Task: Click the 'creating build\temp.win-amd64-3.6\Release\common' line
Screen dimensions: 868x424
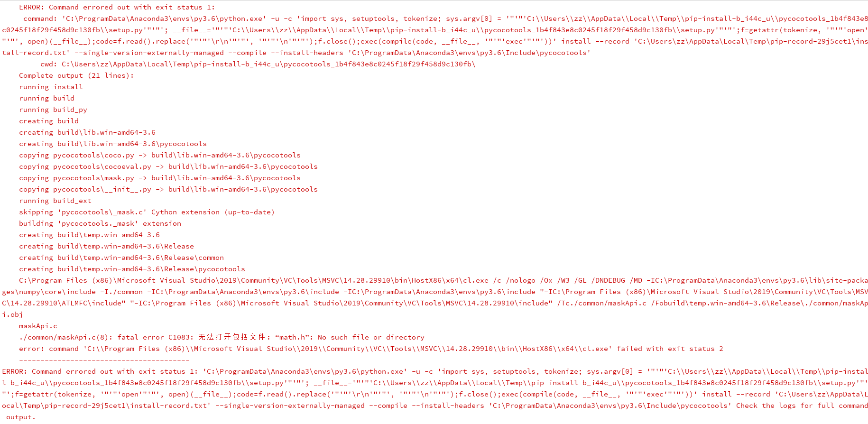Action: [x=121, y=258]
